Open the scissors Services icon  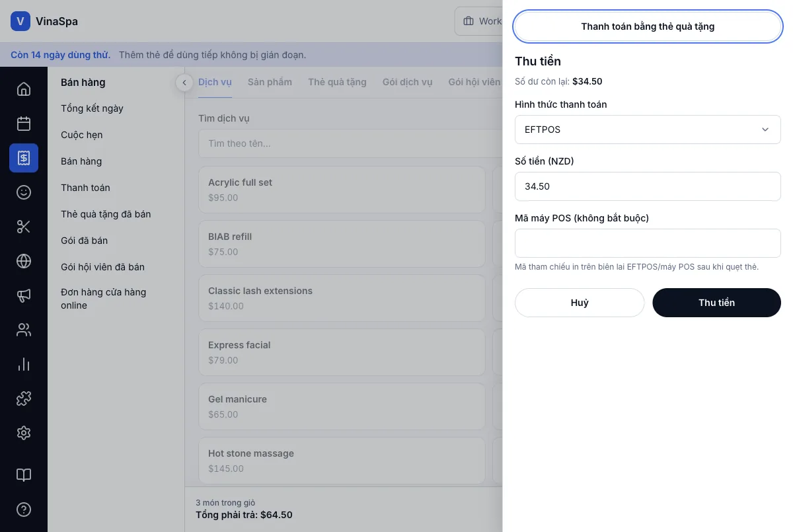point(24,227)
